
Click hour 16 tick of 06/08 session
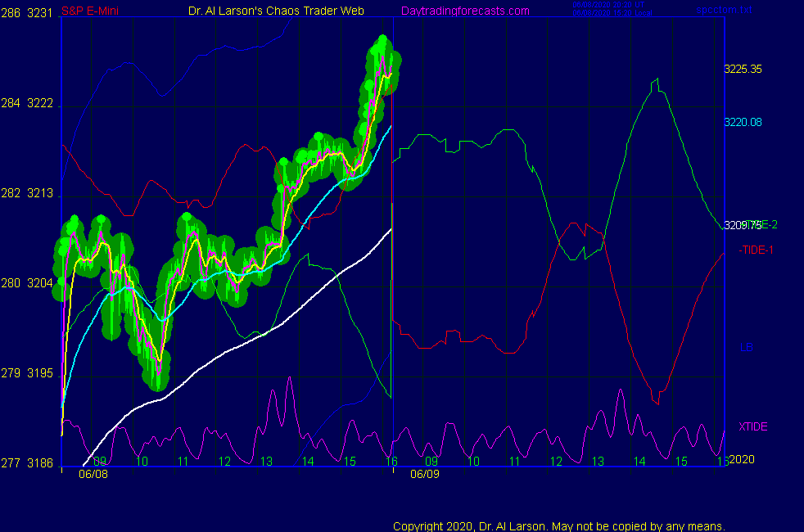point(391,462)
